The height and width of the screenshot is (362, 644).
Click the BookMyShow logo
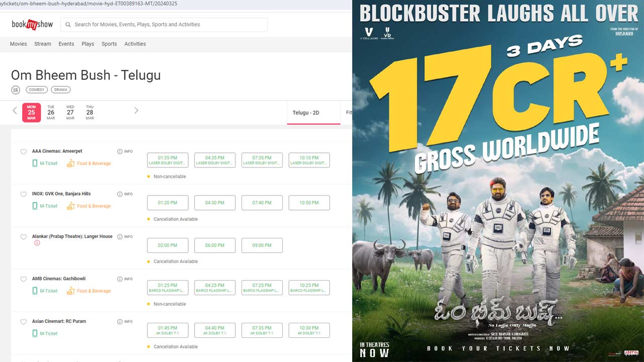pyautogui.click(x=31, y=25)
